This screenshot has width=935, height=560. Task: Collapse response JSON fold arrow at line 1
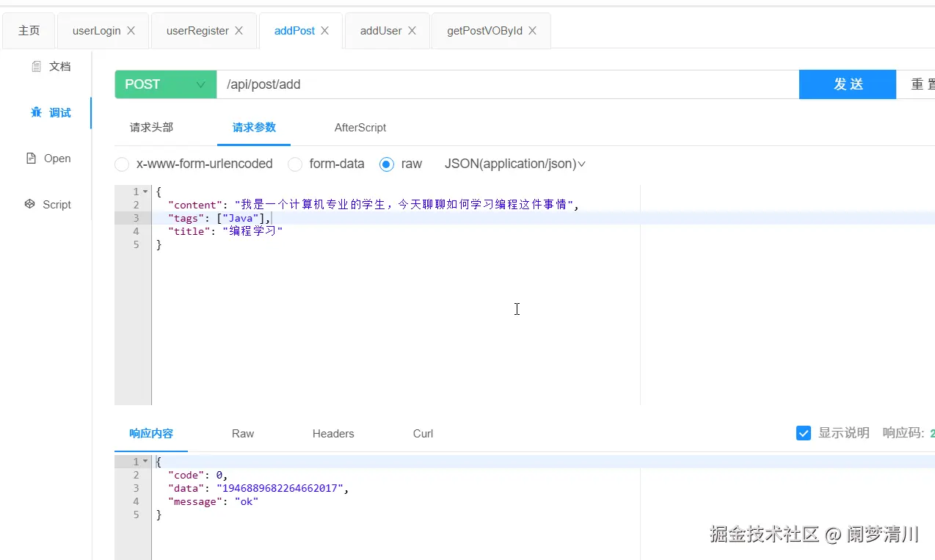[x=145, y=462]
